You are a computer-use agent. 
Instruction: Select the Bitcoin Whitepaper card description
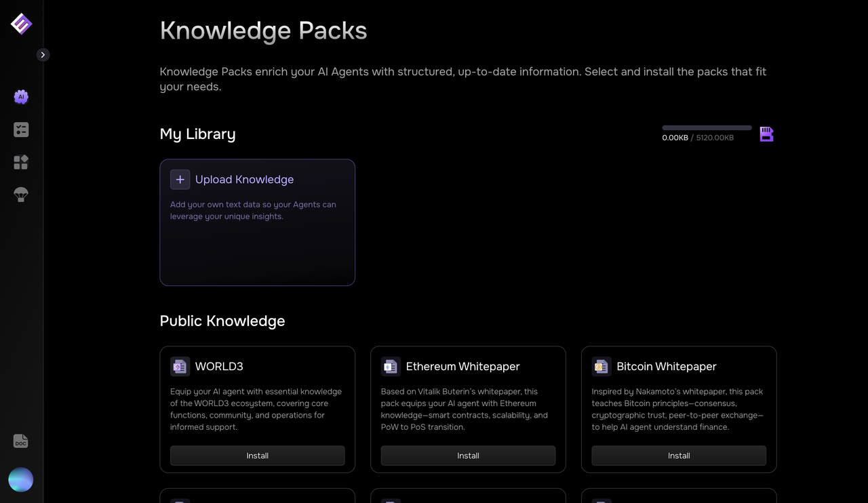pos(678,409)
